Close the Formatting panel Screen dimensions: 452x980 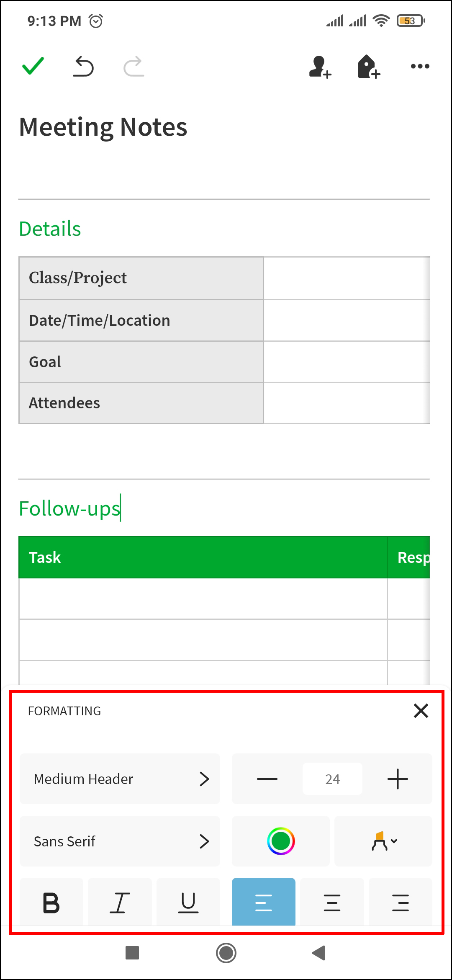point(421,711)
